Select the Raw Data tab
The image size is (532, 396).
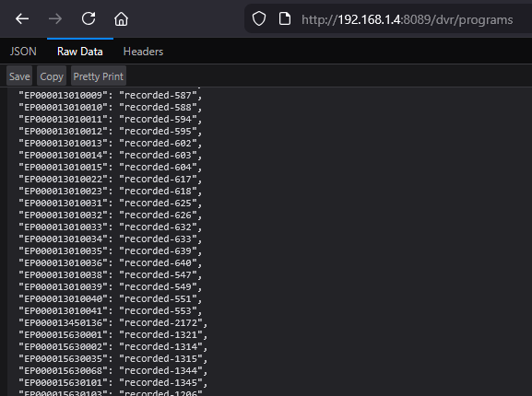(x=80, y=52)
